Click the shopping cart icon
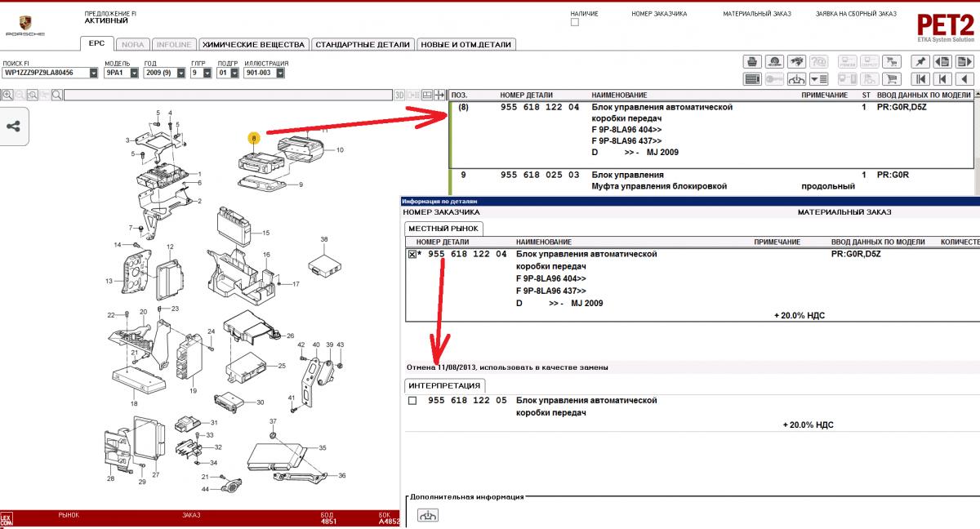 [x=893, y=79]
